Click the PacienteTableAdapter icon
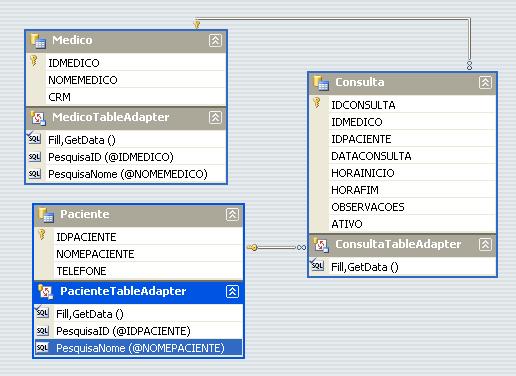516x376 pixels. click(46, 292)
